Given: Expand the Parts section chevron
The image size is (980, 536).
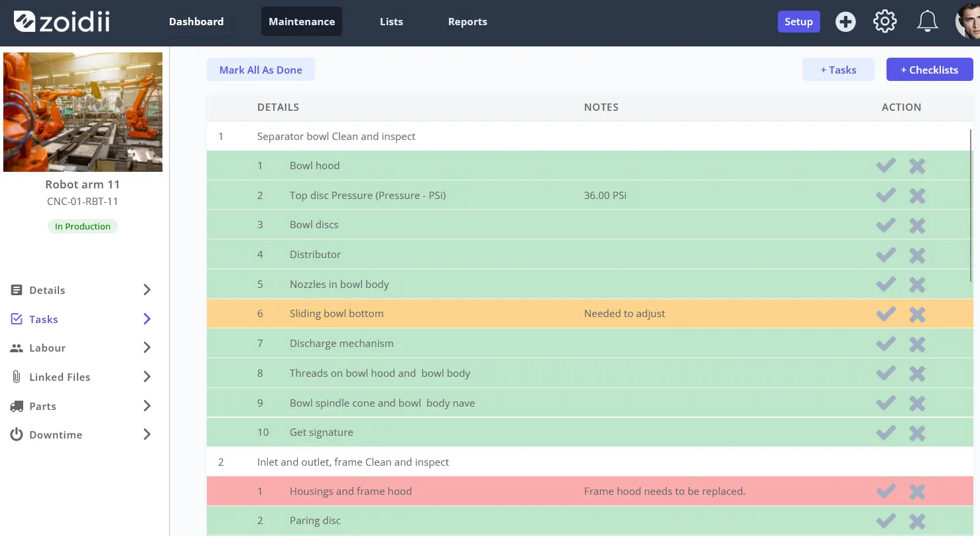Looking at the screenshot, I should pos(147,406).
